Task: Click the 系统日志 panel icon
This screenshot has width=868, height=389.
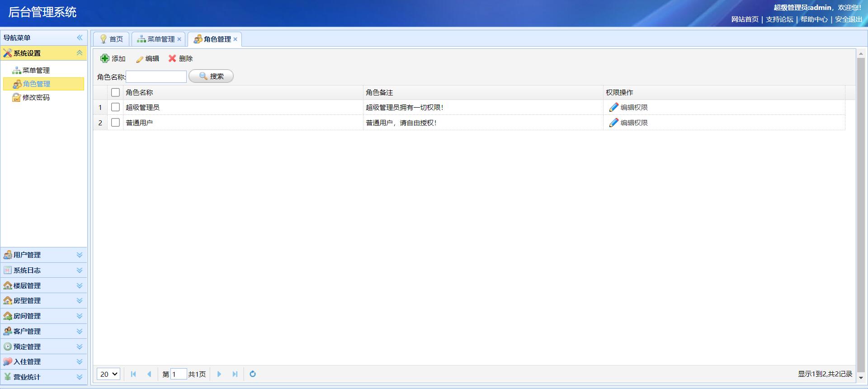Action: coord(8,270)
